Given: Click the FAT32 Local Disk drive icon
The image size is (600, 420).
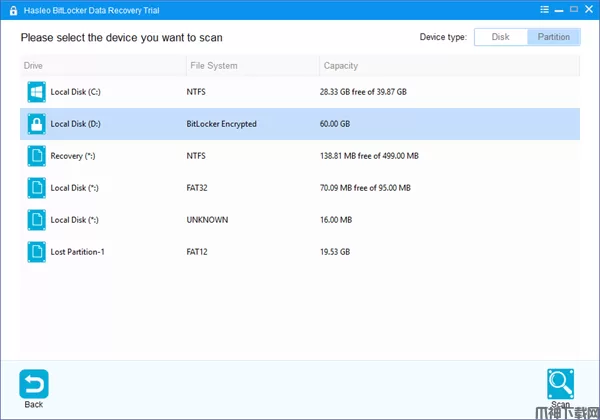Looking at the screenshot, I should coord(37,188).
